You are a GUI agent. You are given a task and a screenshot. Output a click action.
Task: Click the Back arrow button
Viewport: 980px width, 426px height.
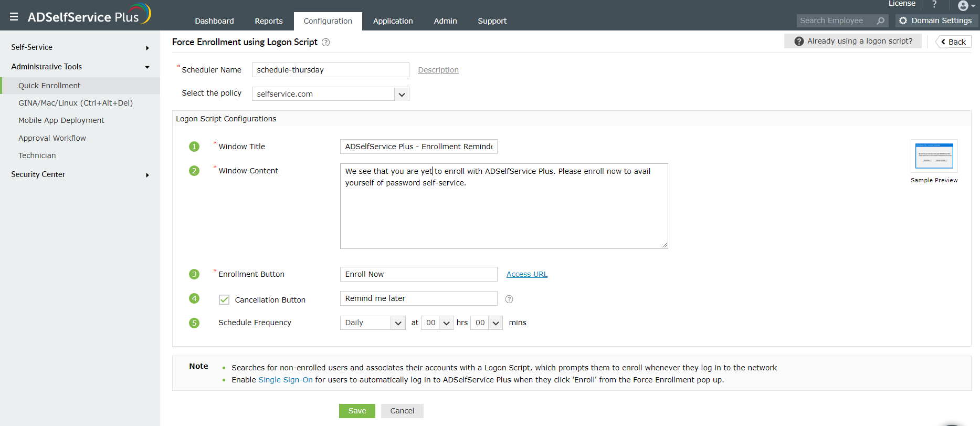[x=954, y=42]
